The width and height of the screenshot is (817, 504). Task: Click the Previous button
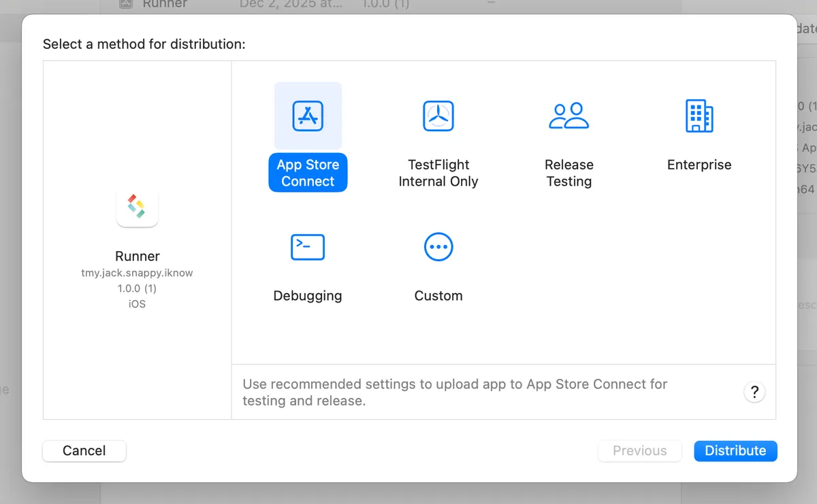click(639, 451)
